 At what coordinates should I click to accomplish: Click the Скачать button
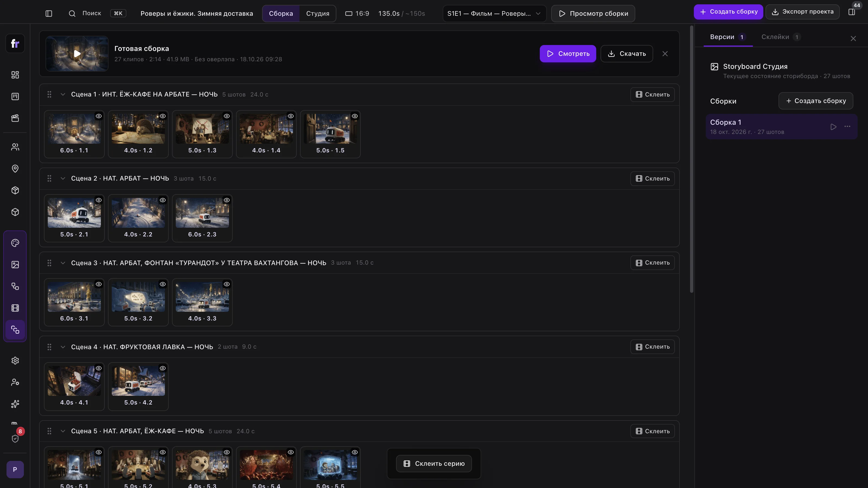(627, 54)
